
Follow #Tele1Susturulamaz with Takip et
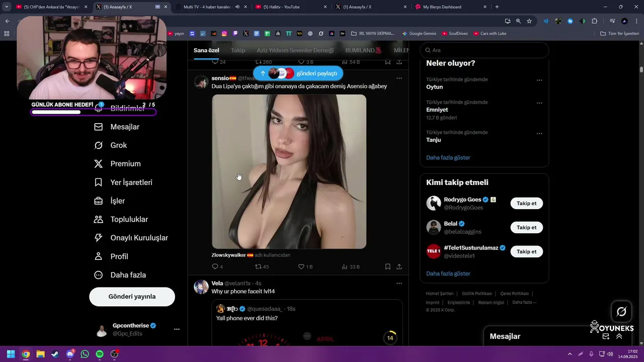527,251
